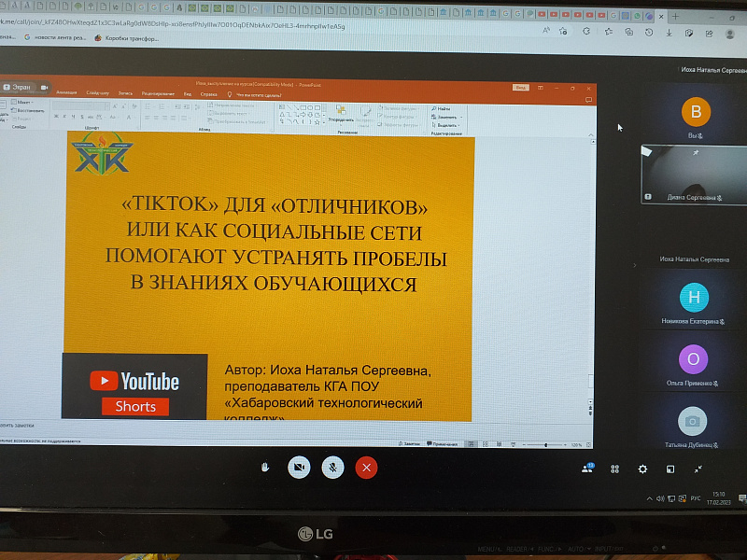Unmute the microphone in the call
Screen dimensions: 747x560
tap(333, 468)
